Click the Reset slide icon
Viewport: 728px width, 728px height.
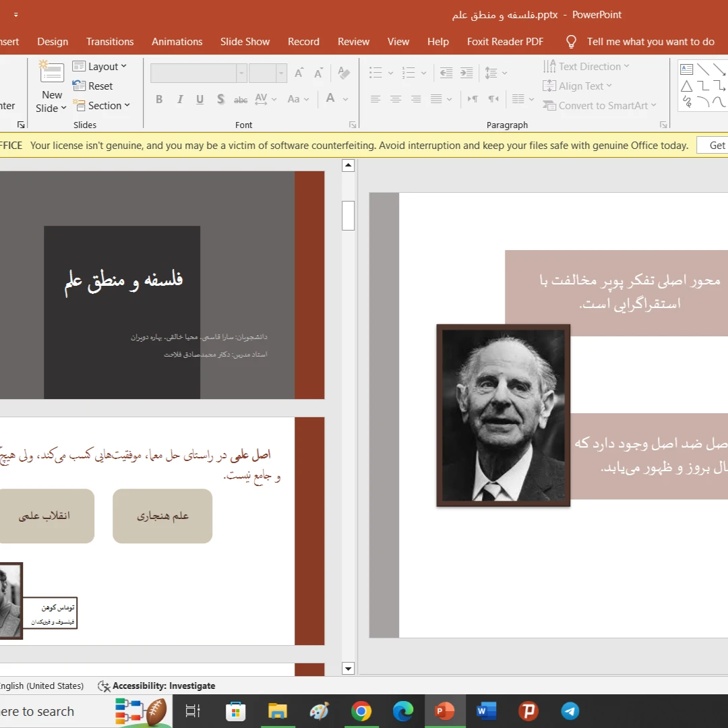click(x=80, y=86)
